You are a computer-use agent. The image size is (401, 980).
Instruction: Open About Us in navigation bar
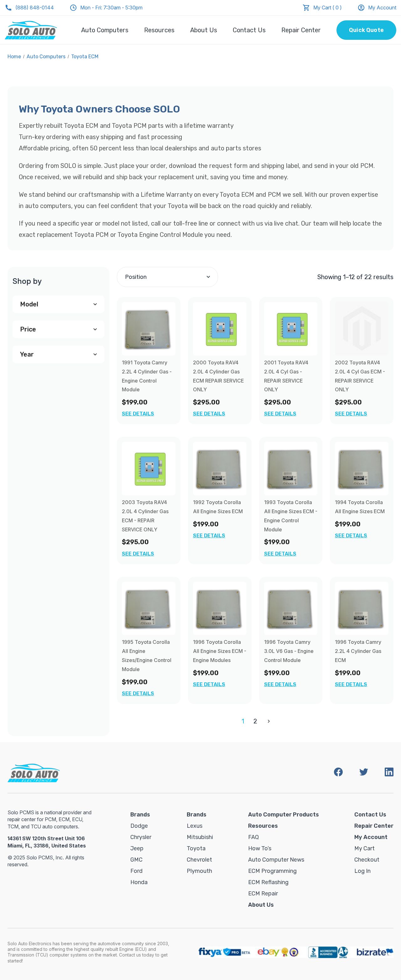click(x=204, y=30)
